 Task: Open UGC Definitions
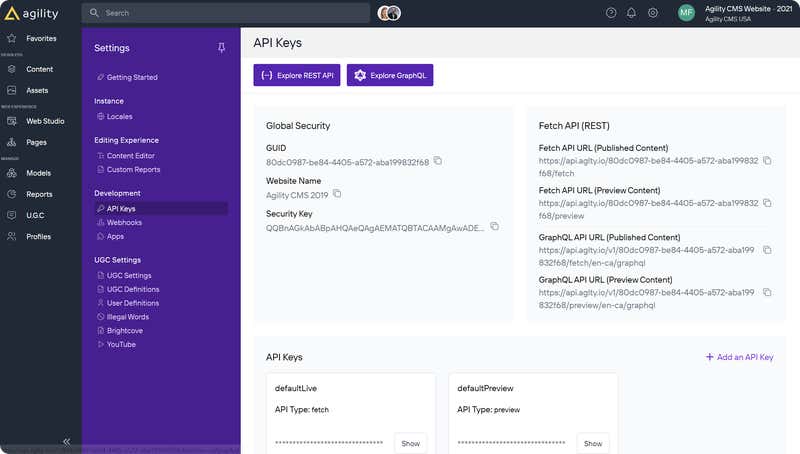pos(128,289)
